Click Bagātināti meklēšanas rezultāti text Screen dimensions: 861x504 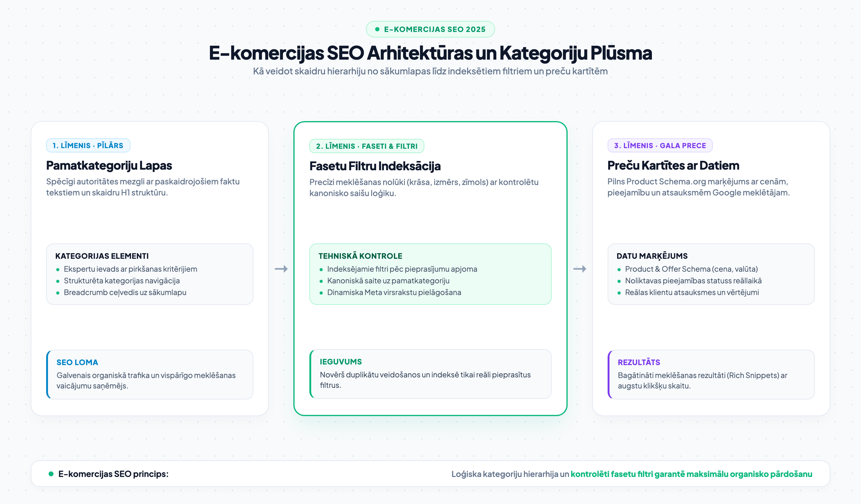702,381
